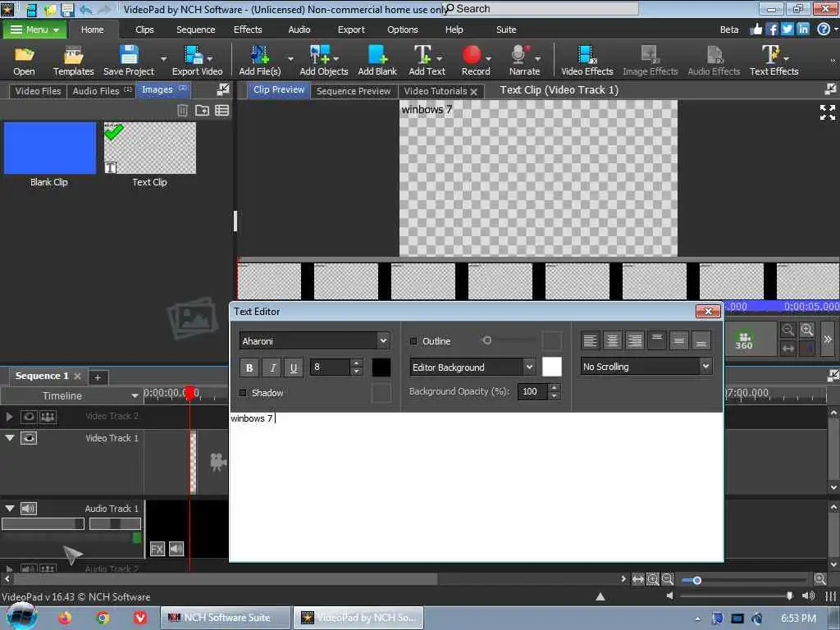Screen dimensions: 840x630
Task: Align text left in Text Editor
Action: 590,340
